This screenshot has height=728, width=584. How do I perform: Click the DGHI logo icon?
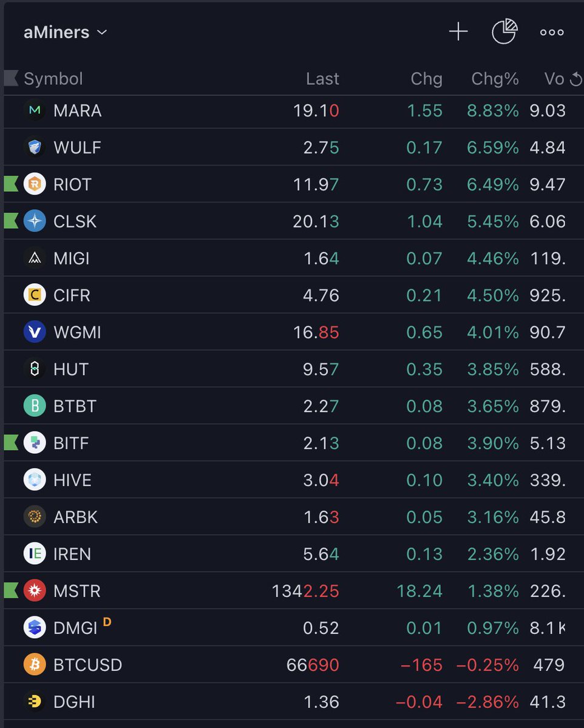[35, 701]
